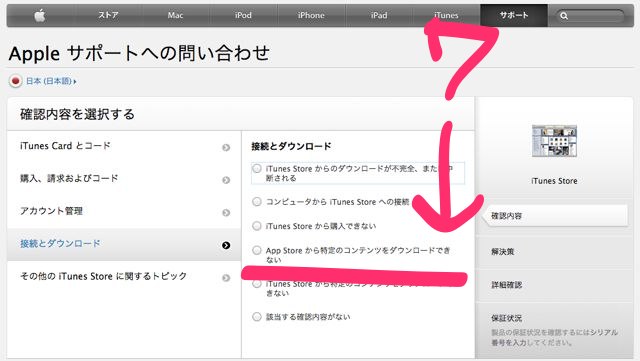Select 接続とダウンロード category
Screen dimensions: 640x361
point(124,244)
